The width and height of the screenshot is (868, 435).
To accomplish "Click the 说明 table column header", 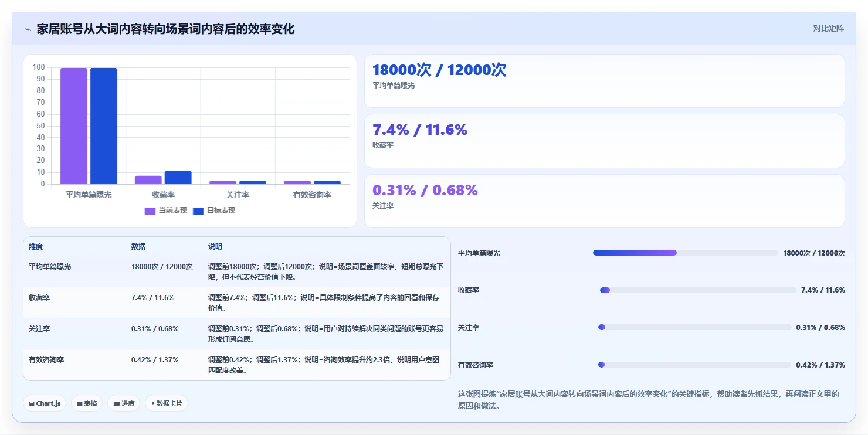I will (215, 247).
